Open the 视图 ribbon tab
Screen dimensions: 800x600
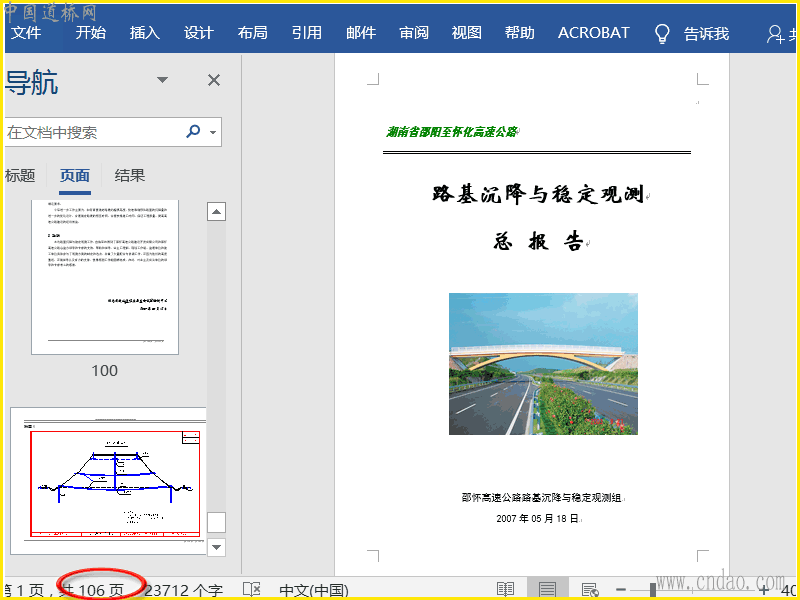point(466,33)
